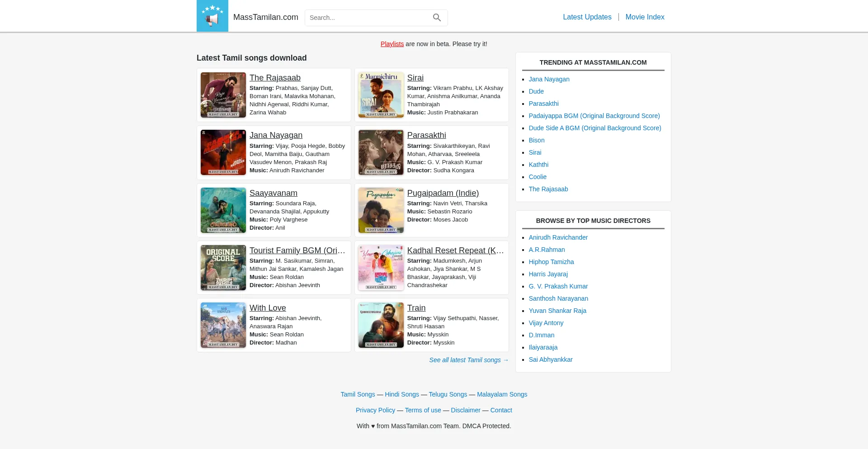Click the Jana Nayagan trending link

[549, 79]
